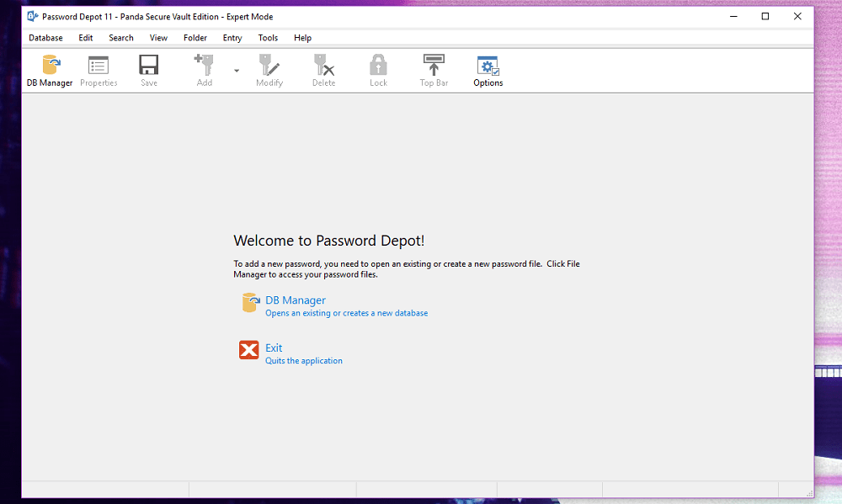842x504 pixels.
Task: Click the DB Manager link in welcome page
Action: point(296,300)
